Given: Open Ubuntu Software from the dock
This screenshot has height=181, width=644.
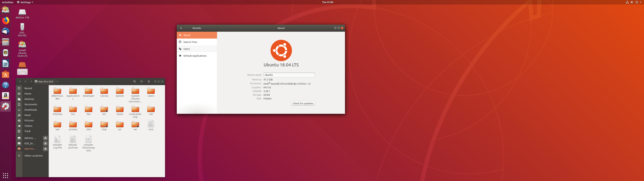Looking at the screenshot, I should coord(6,74).
